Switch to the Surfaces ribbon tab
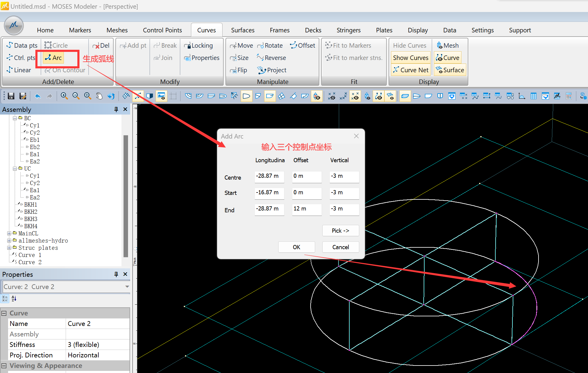The height and width of the screenshot is (373, 588). click(x=243, y=30)
